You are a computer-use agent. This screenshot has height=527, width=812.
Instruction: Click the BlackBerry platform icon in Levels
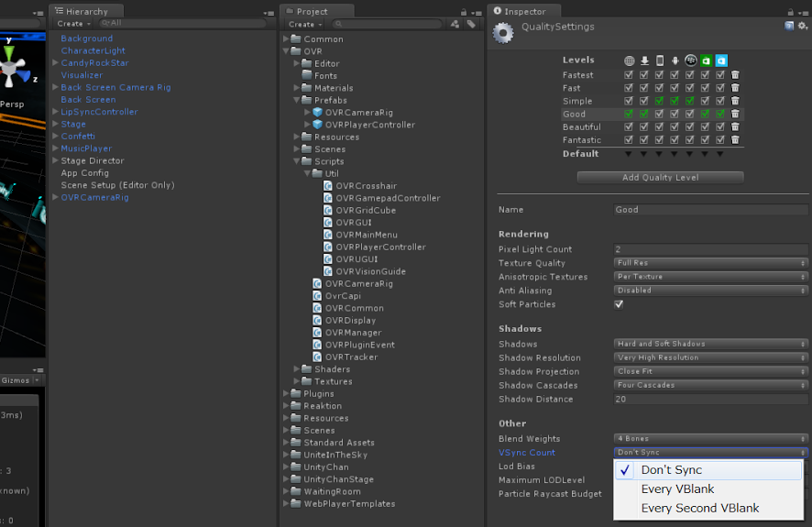(x=690, y=60)
